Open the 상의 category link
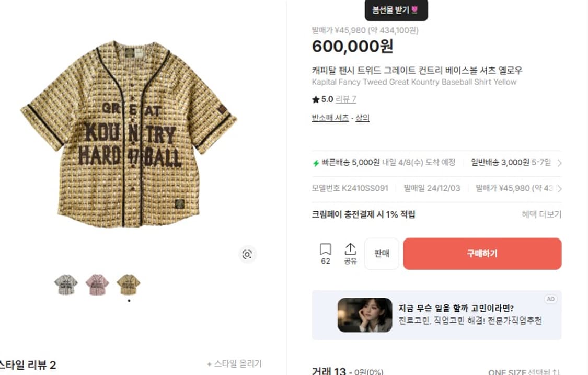This screenshot has width=588, height=375. (x=362, y=118)
